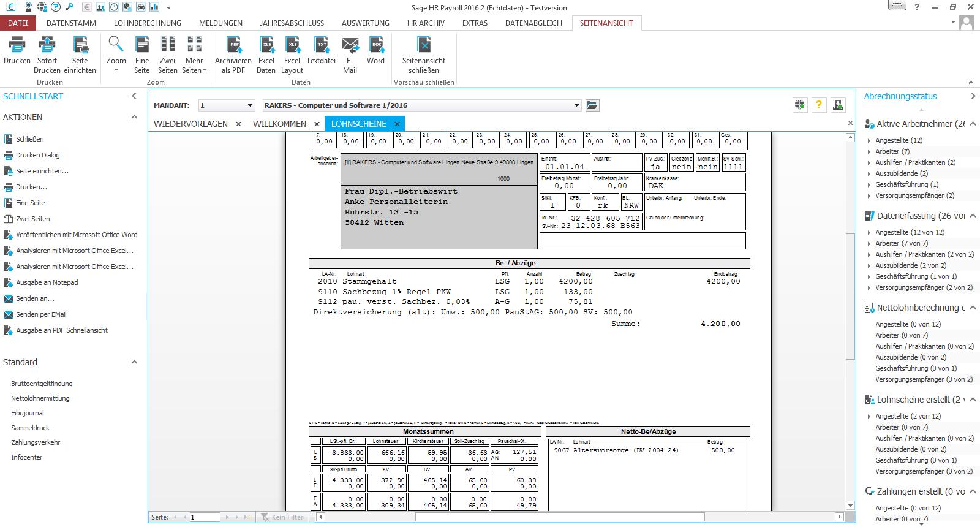The image size is (980, 527).
Task: Expand Angestellte (12) under Aktive Arbeitnehmer
Action: tap(869, 141)
